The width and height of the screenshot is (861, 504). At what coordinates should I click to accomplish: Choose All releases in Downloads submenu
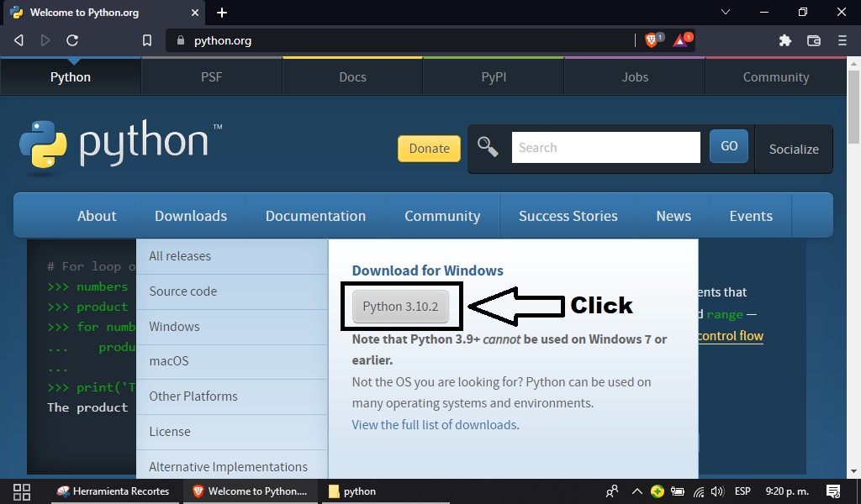(232, 256)
